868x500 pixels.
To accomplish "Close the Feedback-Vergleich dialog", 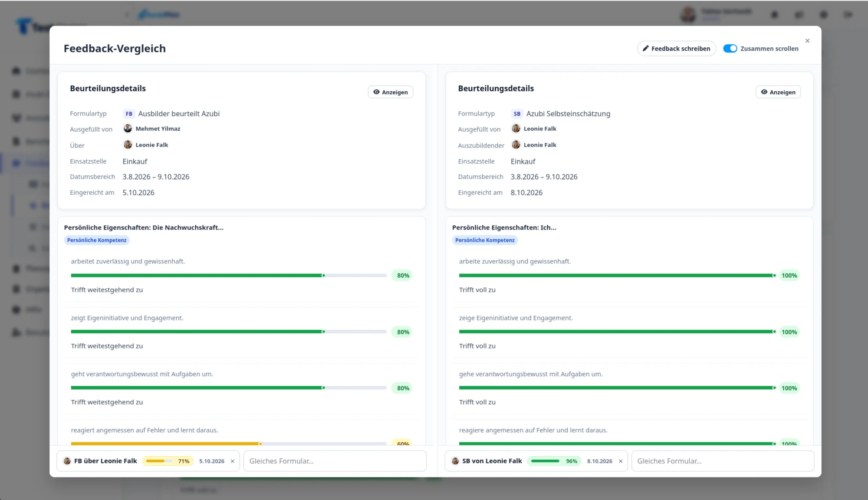I will point(807,41).
